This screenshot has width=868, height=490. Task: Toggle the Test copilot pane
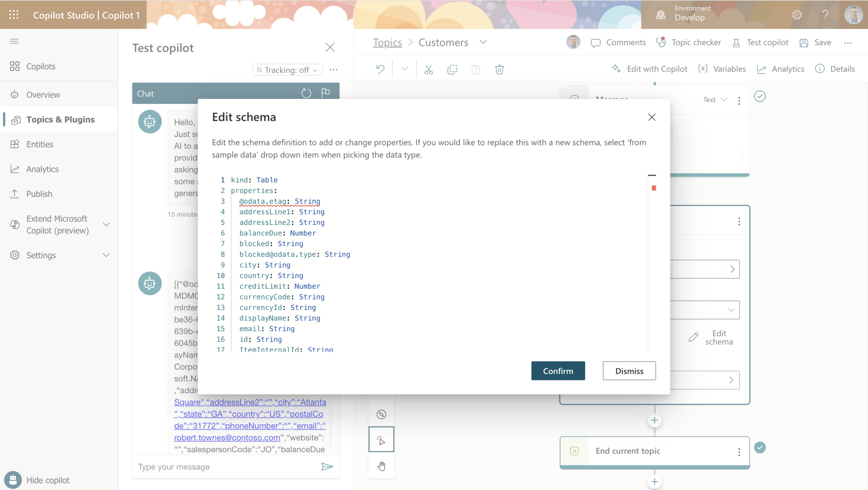(x=760, y=43)
